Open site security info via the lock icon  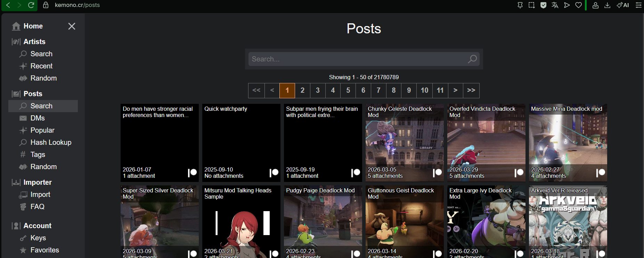pos(46,5)
